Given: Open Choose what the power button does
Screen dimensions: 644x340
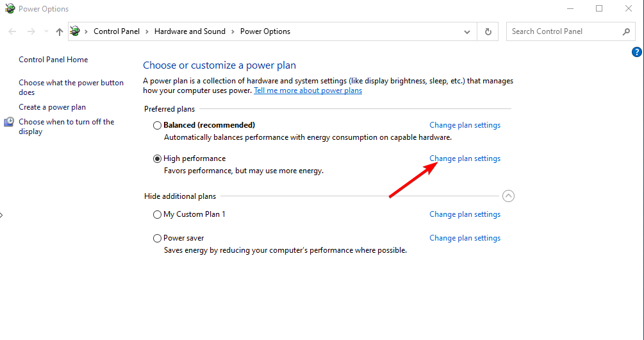Looking at the screenshot, I should coord(71,87).
